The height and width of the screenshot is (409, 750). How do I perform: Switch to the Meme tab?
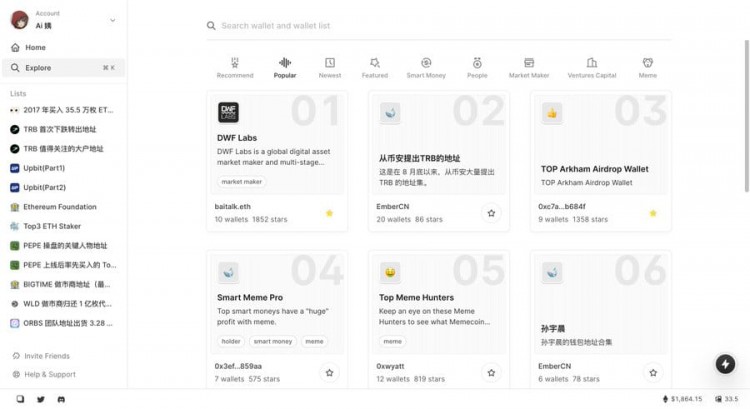pos(648,68)
